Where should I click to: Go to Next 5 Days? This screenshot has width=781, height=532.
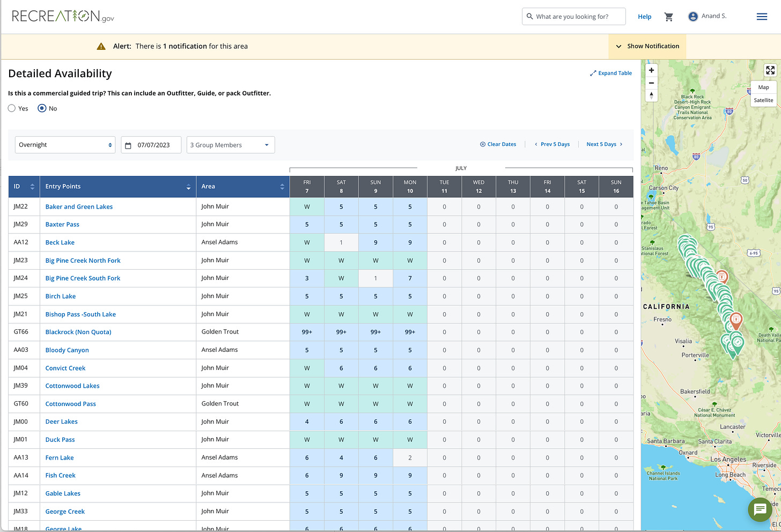point(605,144)
